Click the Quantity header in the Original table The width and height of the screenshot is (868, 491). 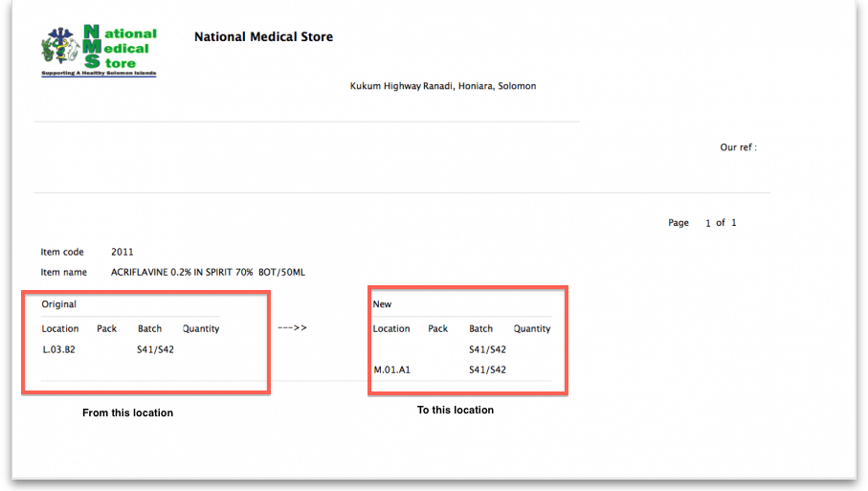[201, 328]
